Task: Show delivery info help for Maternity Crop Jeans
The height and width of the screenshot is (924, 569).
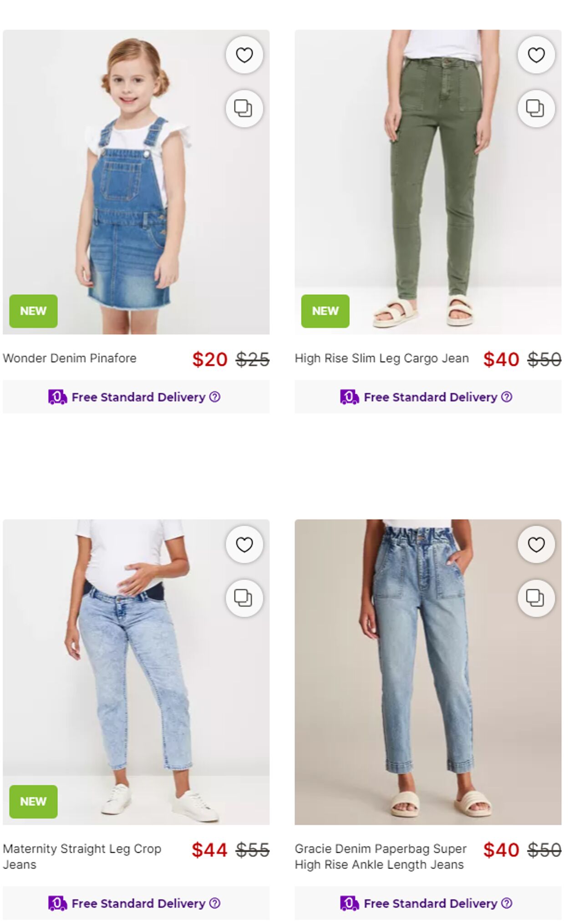Action: pos(215,903)
